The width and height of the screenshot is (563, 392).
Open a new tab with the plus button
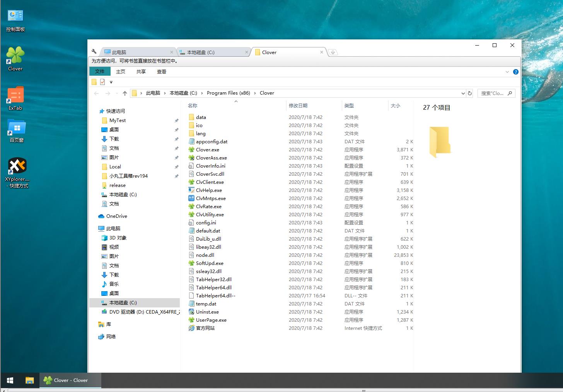point(333,52)
